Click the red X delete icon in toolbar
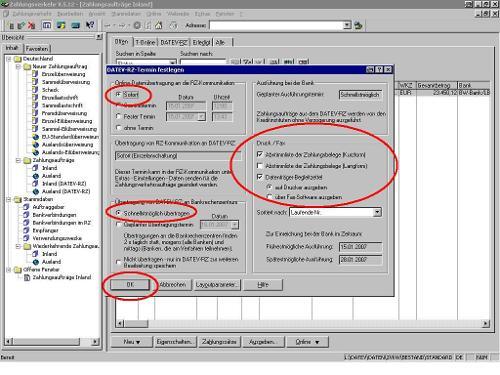 point(32,25)
